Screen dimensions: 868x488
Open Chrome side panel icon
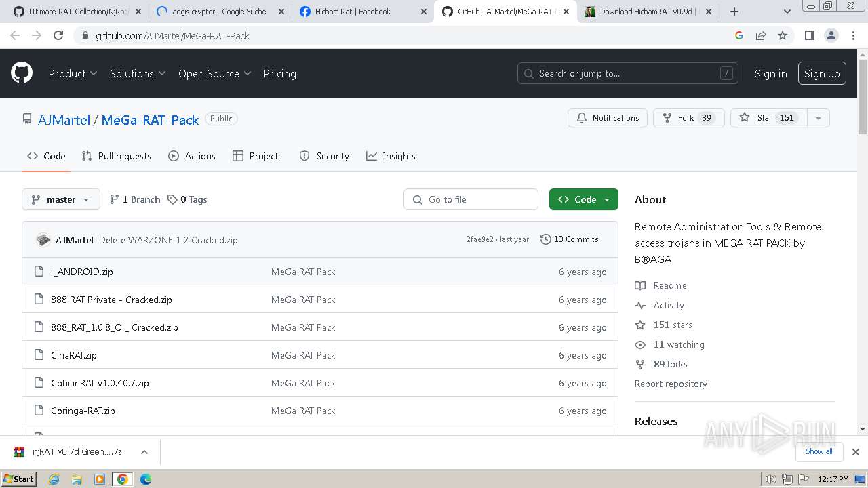809,35
